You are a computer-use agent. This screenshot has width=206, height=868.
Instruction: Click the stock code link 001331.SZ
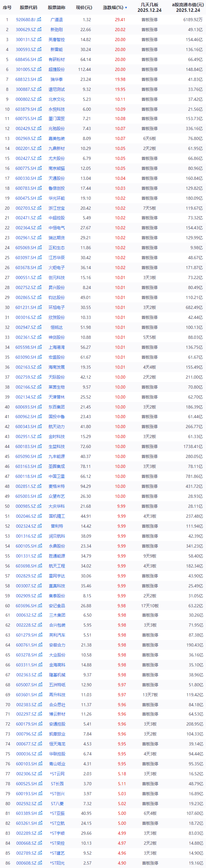26,556
